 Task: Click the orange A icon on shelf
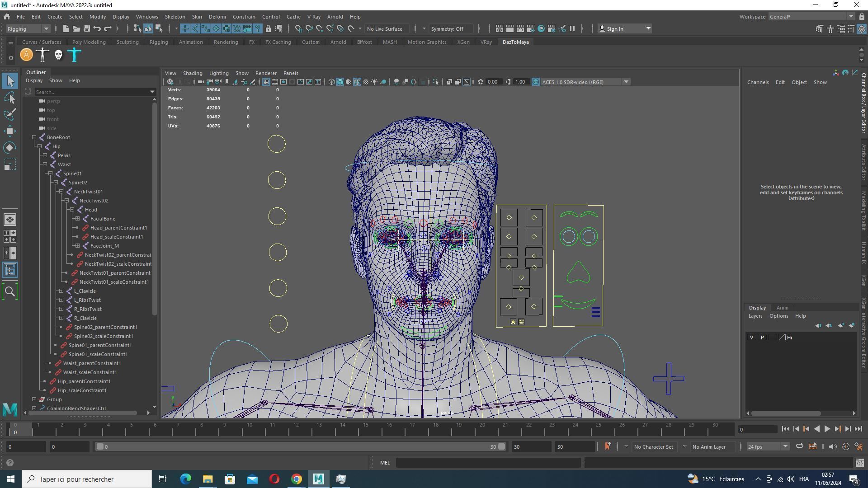(27, 55)
